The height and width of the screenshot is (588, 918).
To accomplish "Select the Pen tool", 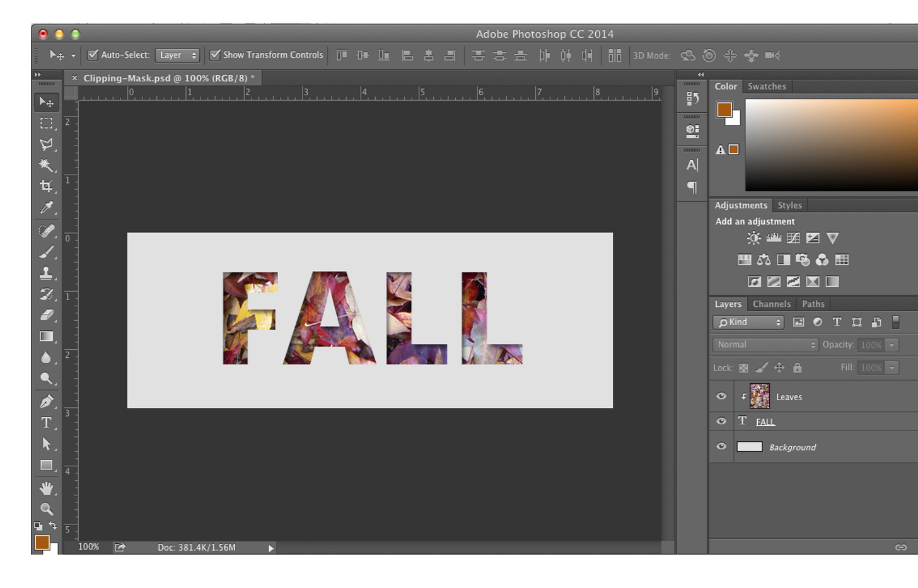I will (46, 401).
